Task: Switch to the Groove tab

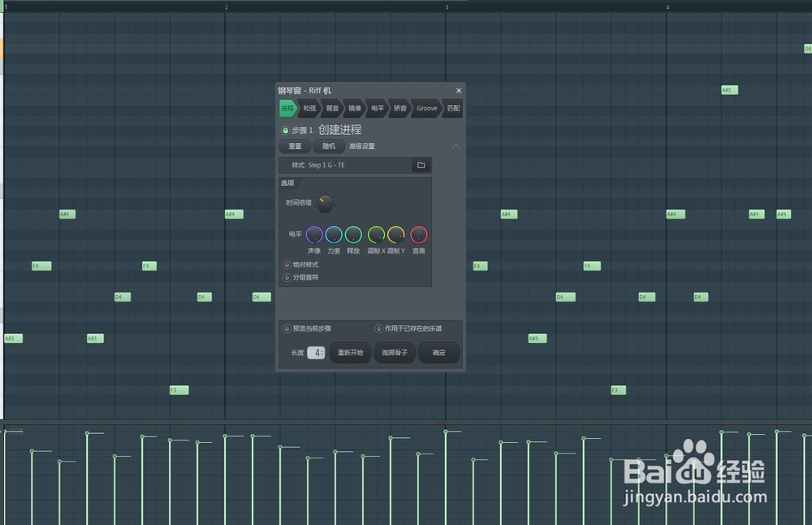Action: click(425, 107)
